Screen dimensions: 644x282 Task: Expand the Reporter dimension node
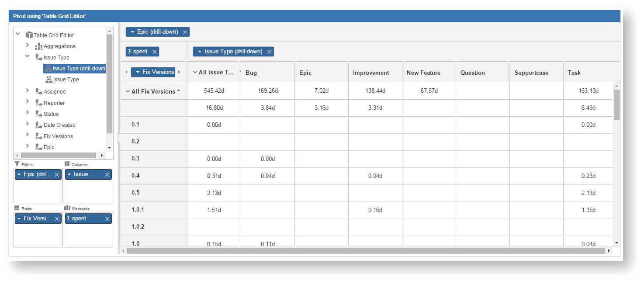(28, 102)
